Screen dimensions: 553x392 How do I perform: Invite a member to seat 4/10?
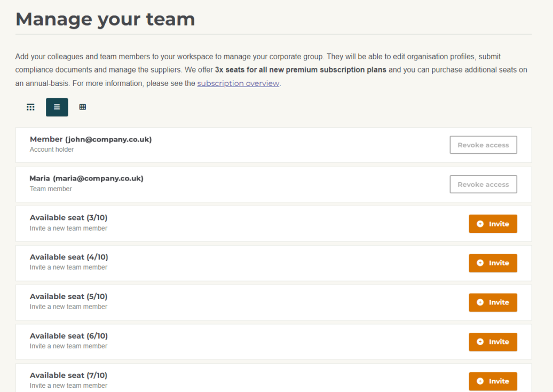click(493, 263)
